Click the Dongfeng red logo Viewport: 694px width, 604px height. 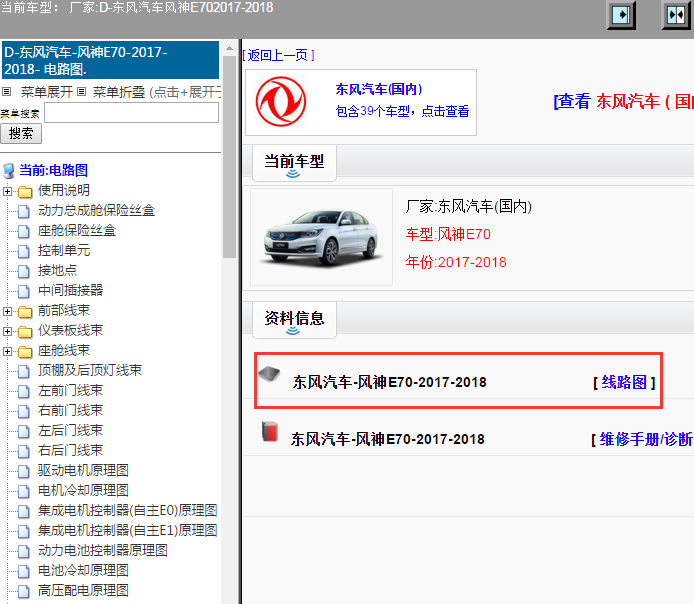pos(281,102)
